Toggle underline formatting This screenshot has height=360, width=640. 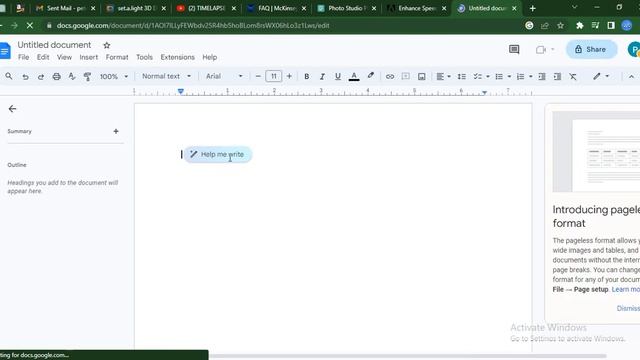point(338,76)
